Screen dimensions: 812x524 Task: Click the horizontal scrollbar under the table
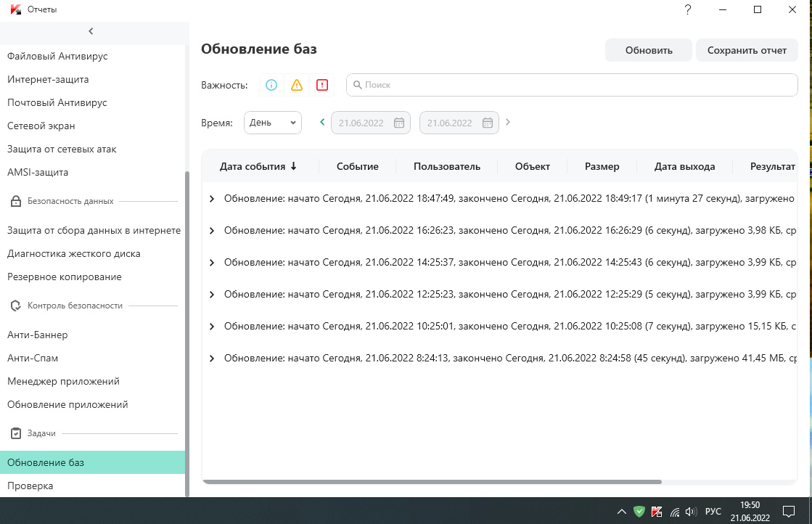(432, 482)
